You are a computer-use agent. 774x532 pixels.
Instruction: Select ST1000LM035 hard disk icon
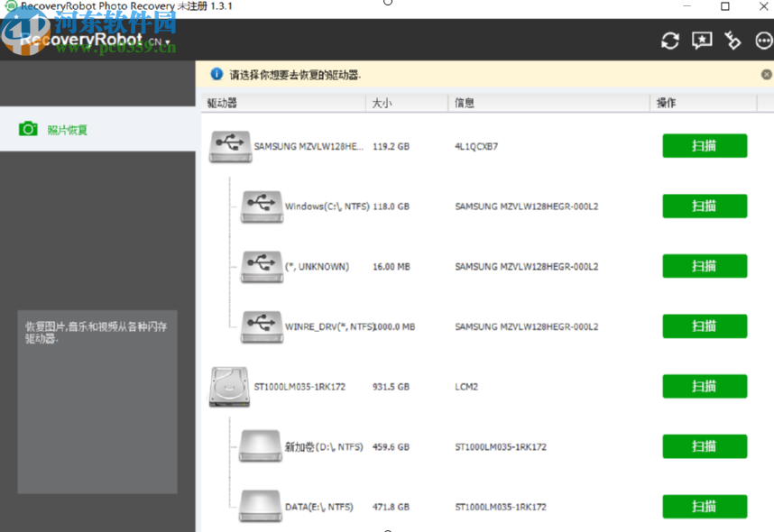[229, 387]
